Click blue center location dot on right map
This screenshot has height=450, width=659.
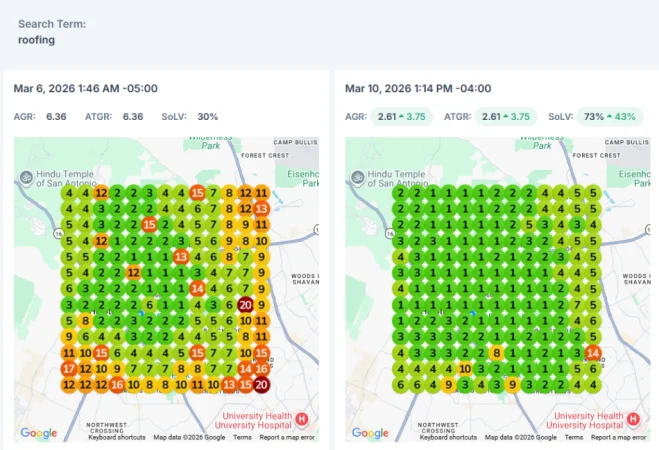click(473, 313)
